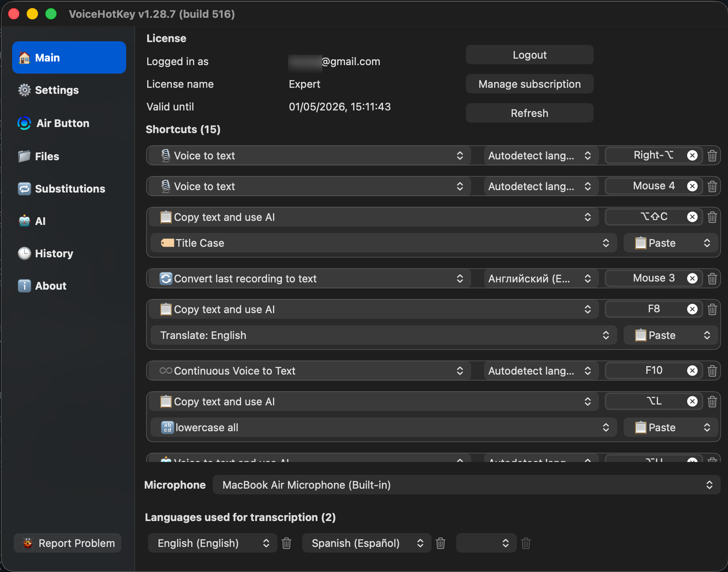Clear the Mouse 3 hotkey assignment
The width and height of the screenshot is (728, 572).
692,278
